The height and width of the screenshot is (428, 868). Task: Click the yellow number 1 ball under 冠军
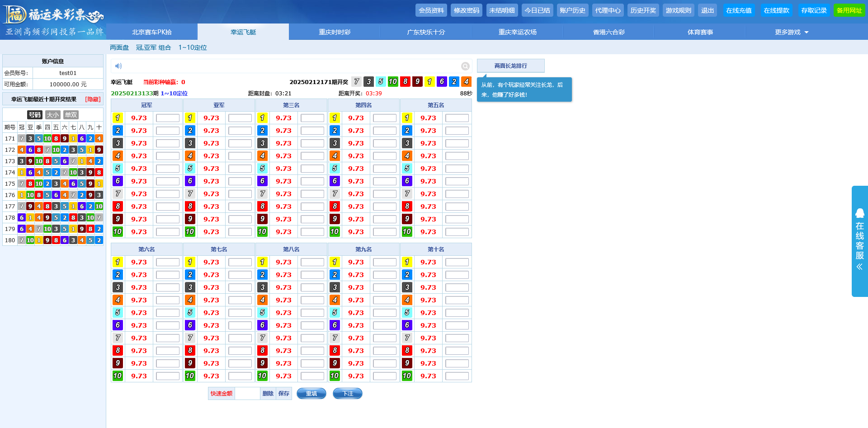click(x=118, y=118)
